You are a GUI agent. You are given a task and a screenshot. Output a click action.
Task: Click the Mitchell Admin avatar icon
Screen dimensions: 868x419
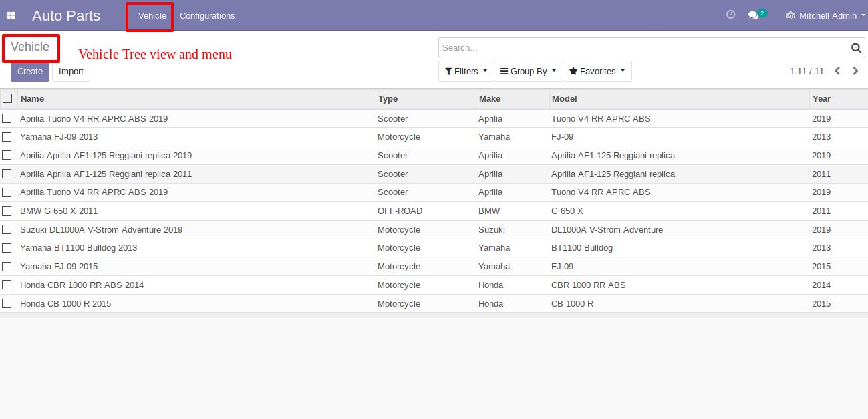pyautogui.click(x=791, y=15)
